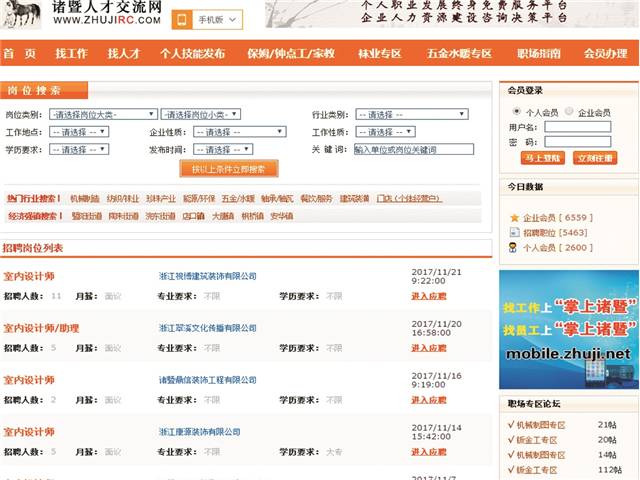
Task: Click 进入应聘 for the 2017/11/21 posting
Action: pos(429,296)
